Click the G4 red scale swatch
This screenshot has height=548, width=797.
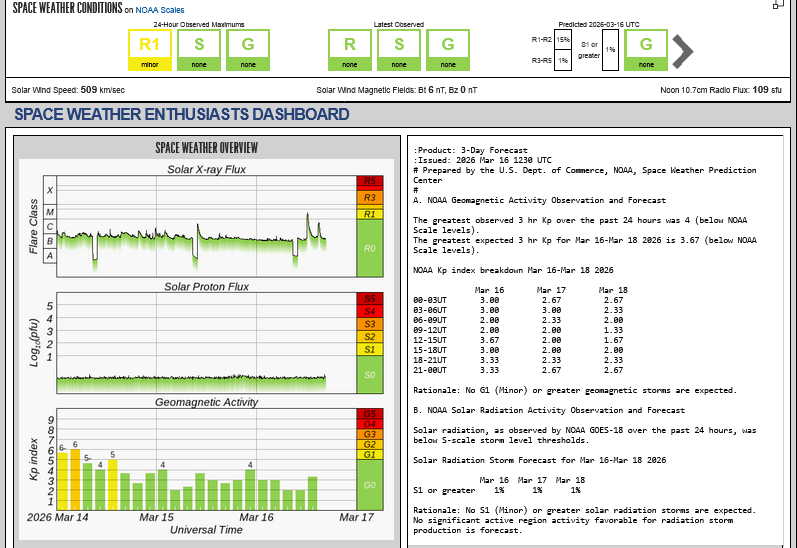(x=370, y=424)
